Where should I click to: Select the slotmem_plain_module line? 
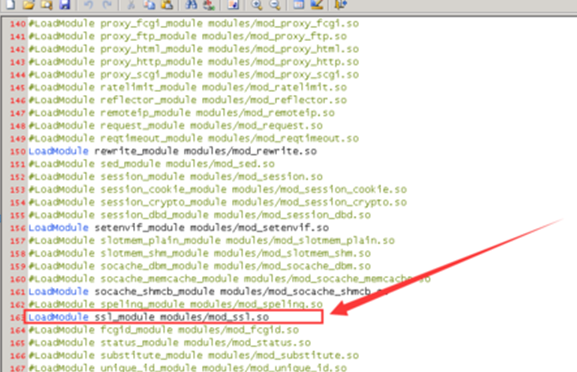click(212, 241)
